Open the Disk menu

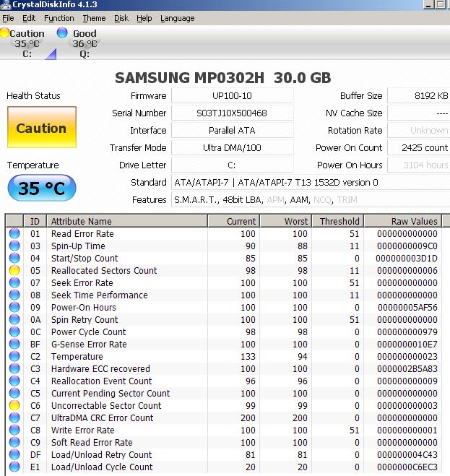121,18
